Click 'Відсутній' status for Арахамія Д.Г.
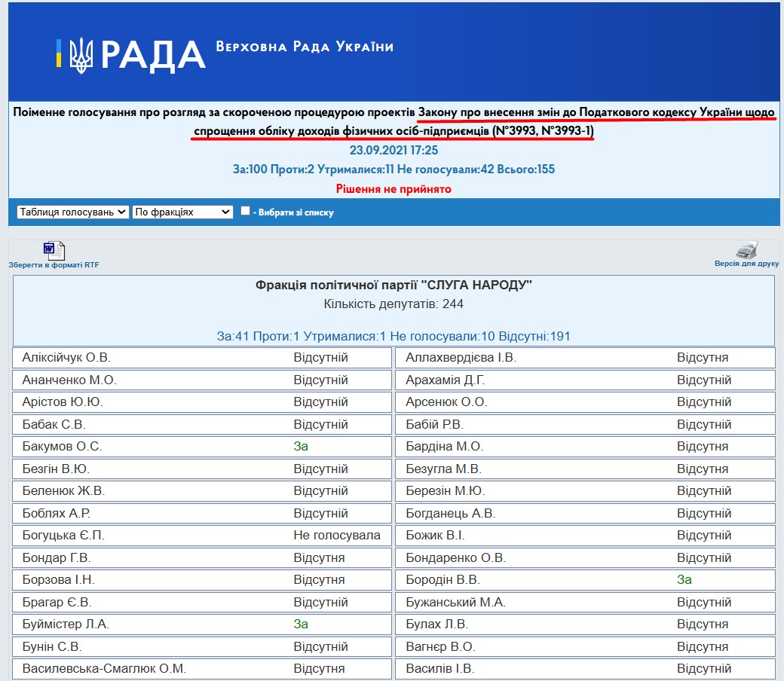784x681 pixels. [x=704, y=380]
